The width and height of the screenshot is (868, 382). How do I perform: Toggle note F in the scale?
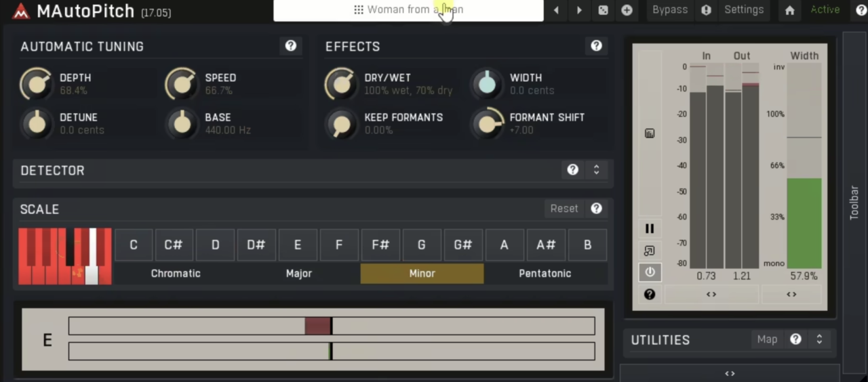pyautogui.click(x=339, y=245)
